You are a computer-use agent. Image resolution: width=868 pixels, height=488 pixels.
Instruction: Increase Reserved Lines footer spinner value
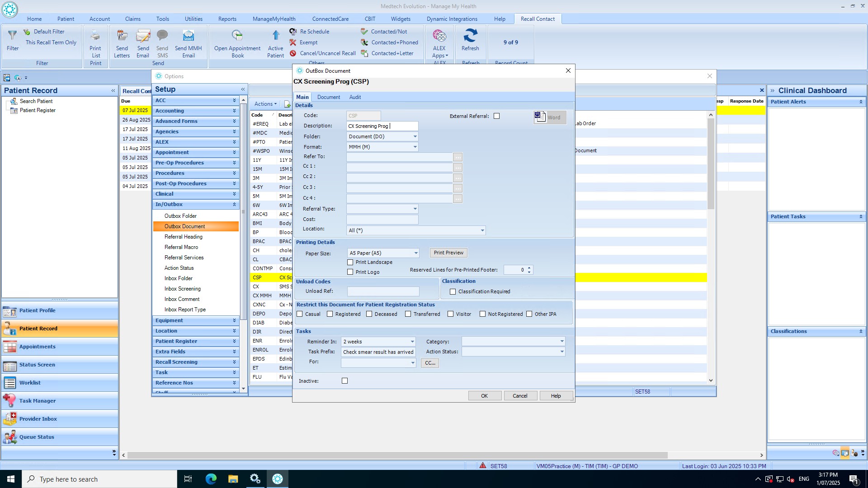529,267
